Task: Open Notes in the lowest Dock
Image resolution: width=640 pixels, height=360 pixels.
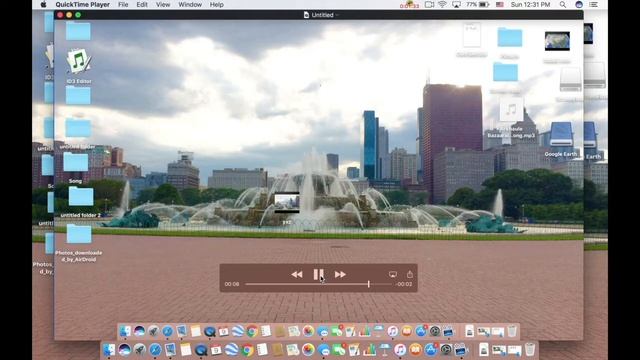Action: (186, 350)
